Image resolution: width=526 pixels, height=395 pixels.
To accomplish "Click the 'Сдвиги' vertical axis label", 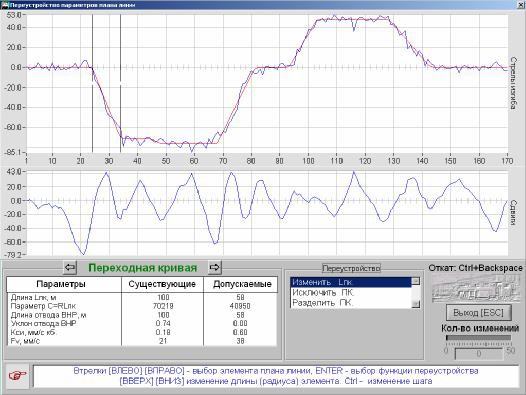I will tap(514, 212).
